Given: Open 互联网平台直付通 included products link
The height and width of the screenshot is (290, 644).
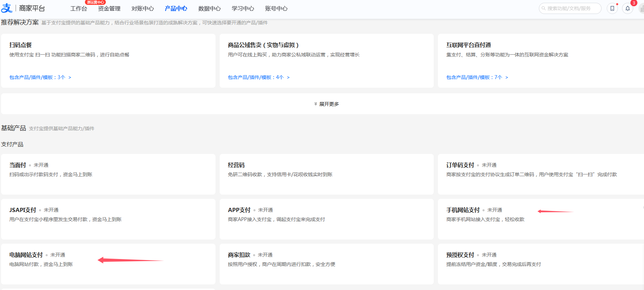Looking at the screenshot, I should click(x=477, y=77).
